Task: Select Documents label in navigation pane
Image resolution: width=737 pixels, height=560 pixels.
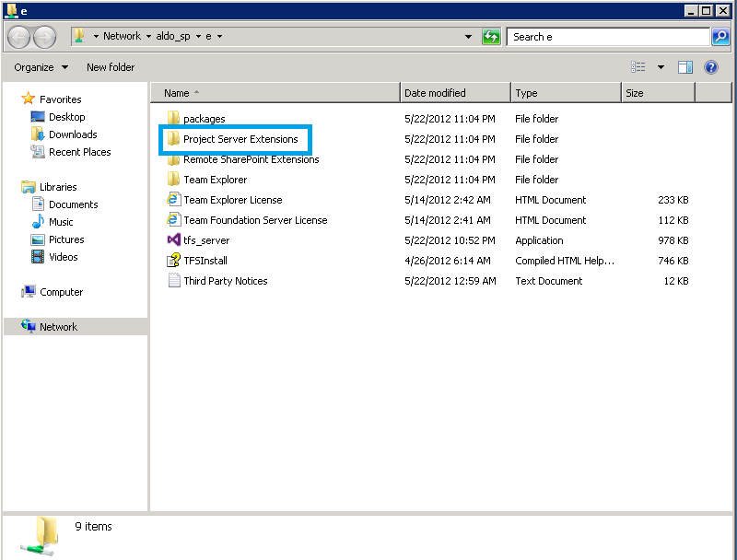Action: pyautogui.click(x=74, y=204)
